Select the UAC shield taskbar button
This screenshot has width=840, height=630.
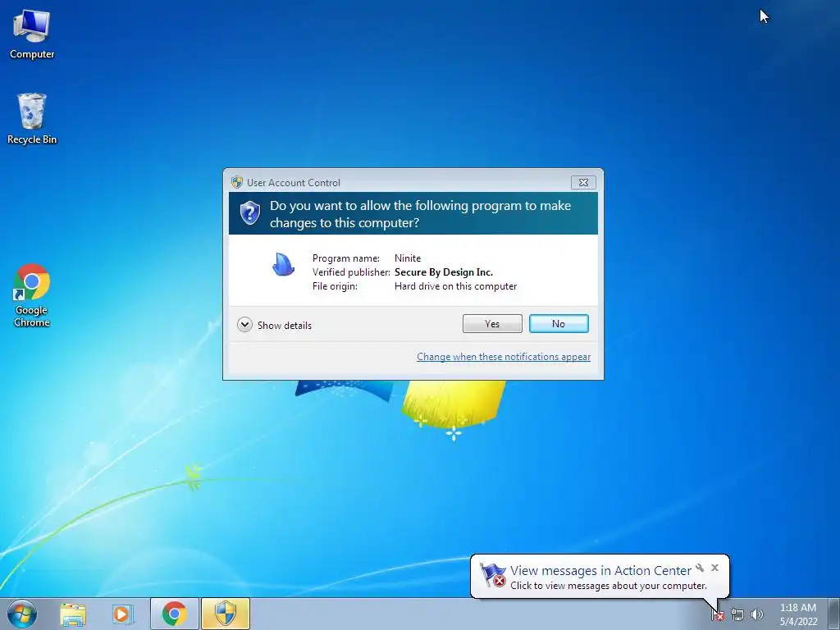226,614
